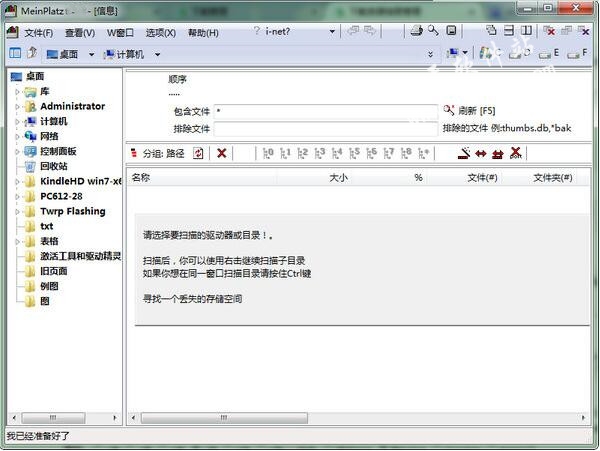Image resolution: width=600 pixels, height=451 pixels.
Task: Expand tree to level 3 icon
Action: point(320,153)
